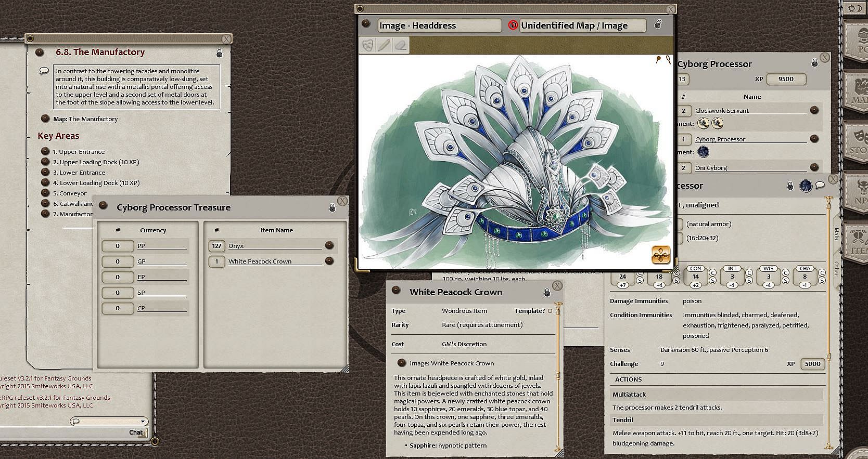This screenshot has width=868, height=459.
Task: Select the pencil drawing tool in image window
Action: point(384,45)
